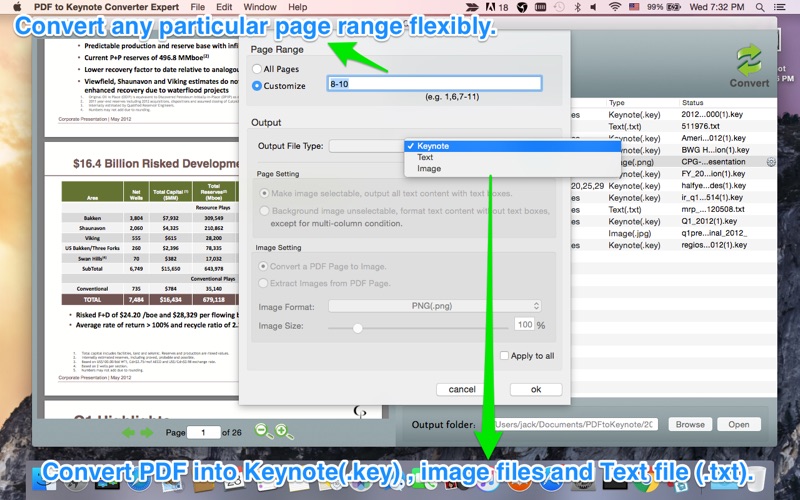The width and height of the screenshot is (800, 500).
Task: Click the Image Size percent field showing 100
Action: click(524, 324)
